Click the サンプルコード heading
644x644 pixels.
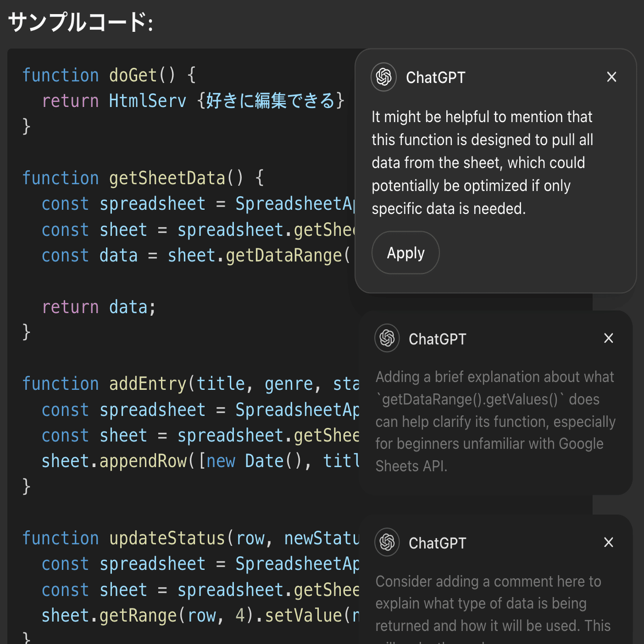click(80, 22)
